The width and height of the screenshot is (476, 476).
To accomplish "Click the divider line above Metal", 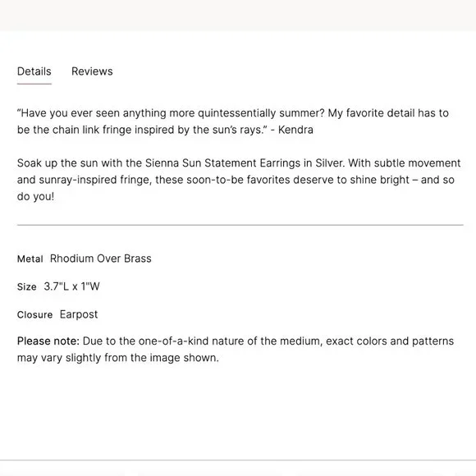I will click(240, 225).
